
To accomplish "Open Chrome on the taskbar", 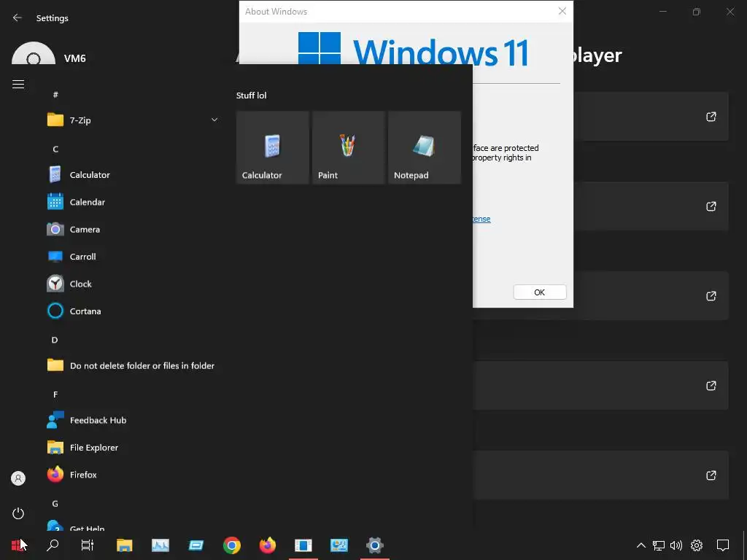I will click(231, 545).
